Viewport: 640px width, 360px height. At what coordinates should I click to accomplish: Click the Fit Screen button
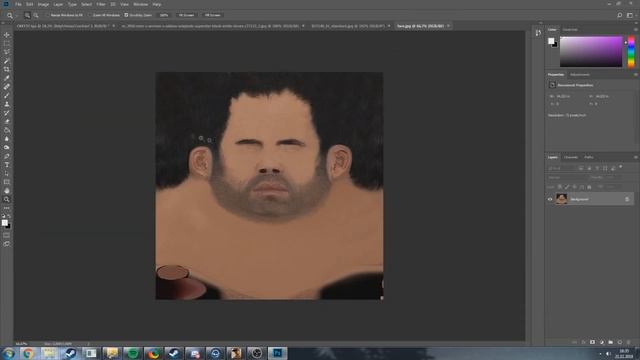coord(187,15)
